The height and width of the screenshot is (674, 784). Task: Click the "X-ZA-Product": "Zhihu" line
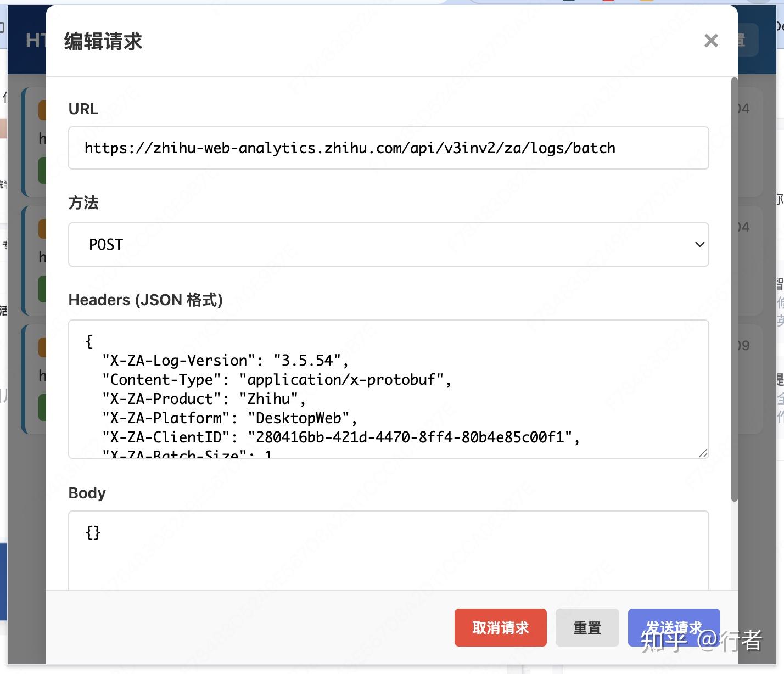(204, 399)
